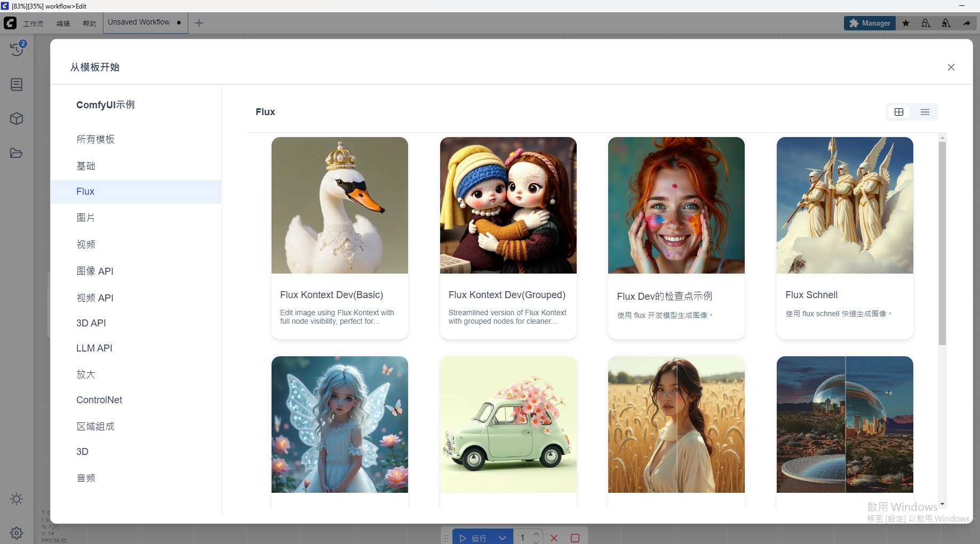The height and width of the screenshot is (544, 980).
Task: Select the Flux category
Action: coord(136,191)
